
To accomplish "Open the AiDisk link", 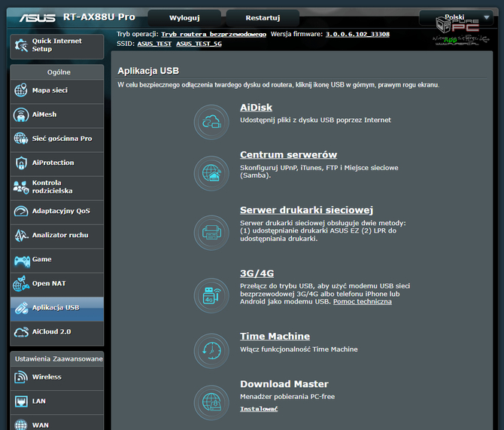I will 256,108.
